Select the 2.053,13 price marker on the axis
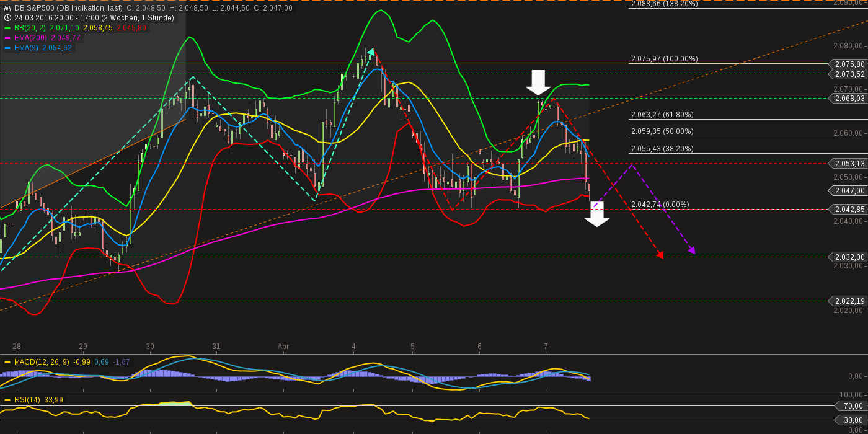 [848, 164]
